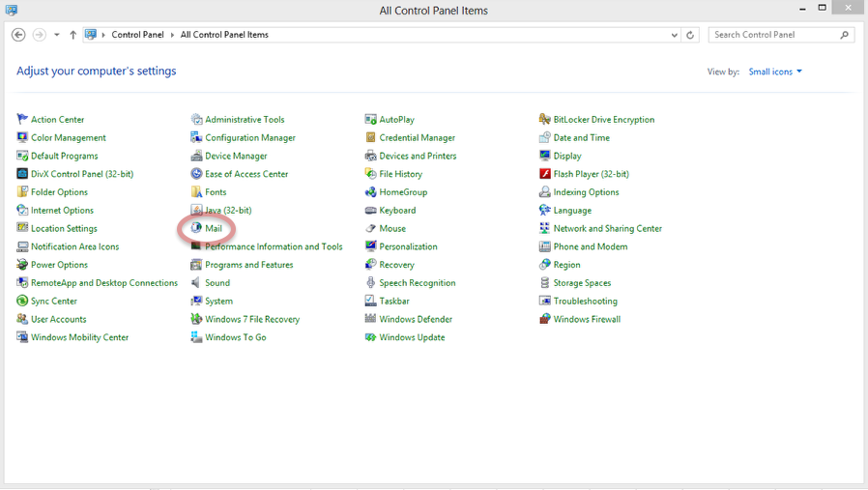The width and height of the screenshot is (868, 490).
Task: Click the Windows Firewall icon
Action: [545, 319]
